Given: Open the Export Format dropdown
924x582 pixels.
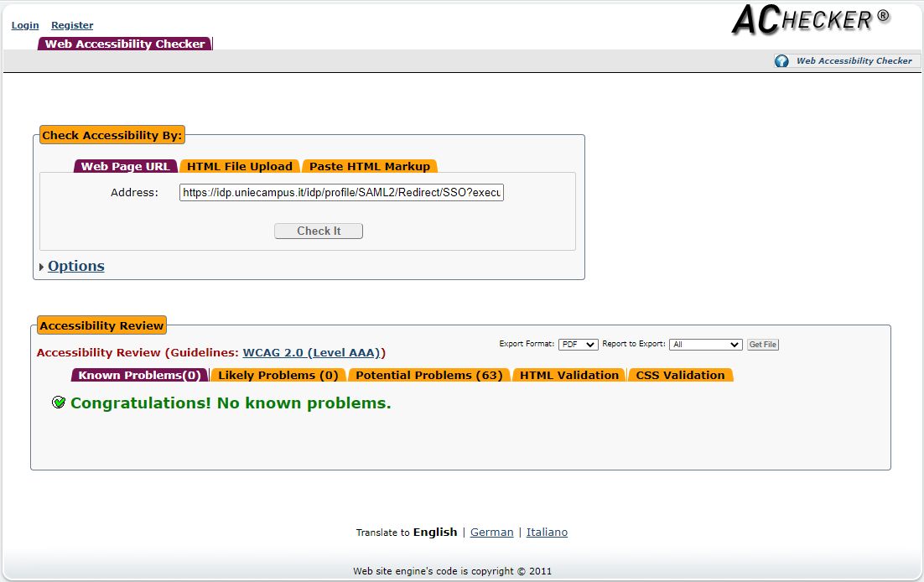Looking at the screenshot, I should coord(578,345).
